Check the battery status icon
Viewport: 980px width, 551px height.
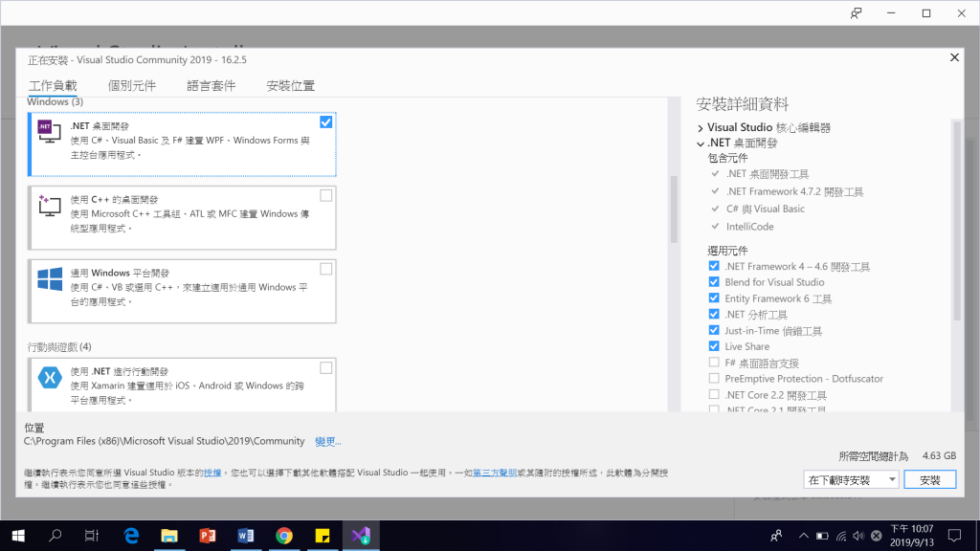[x=822, y=536]
